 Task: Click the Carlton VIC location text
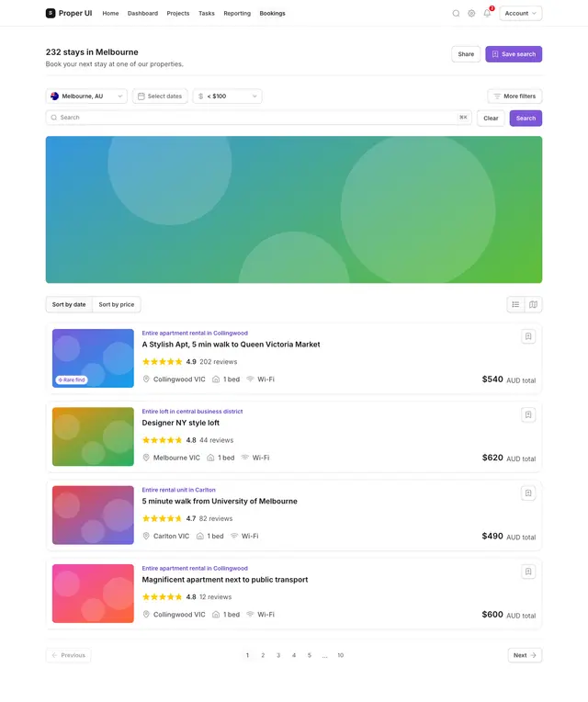click(x=171, y=536)
